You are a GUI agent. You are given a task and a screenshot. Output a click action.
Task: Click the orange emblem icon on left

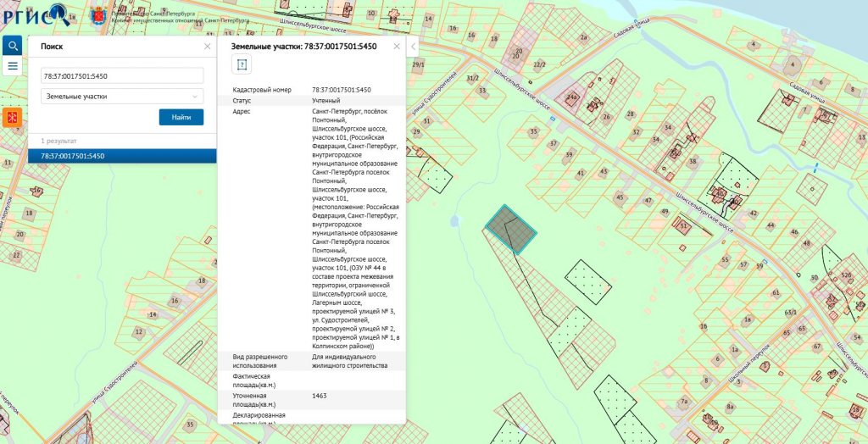(x=13, y=117)
